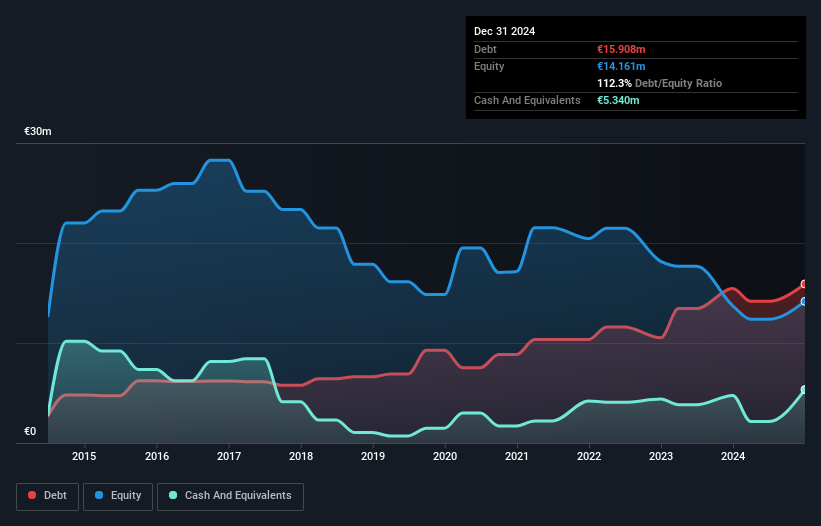Click the 2022 x-axis label
This screenshot has height=526, width=821.
point(589,456)
